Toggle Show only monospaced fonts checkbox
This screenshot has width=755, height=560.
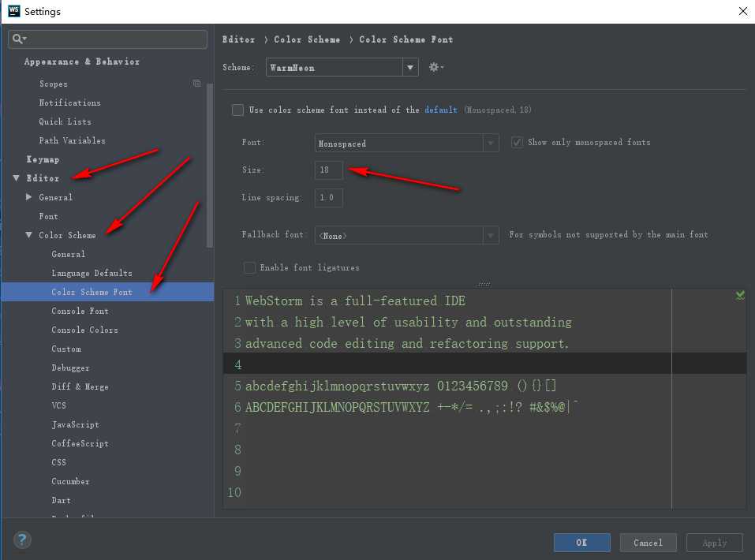tap(517, 143)
